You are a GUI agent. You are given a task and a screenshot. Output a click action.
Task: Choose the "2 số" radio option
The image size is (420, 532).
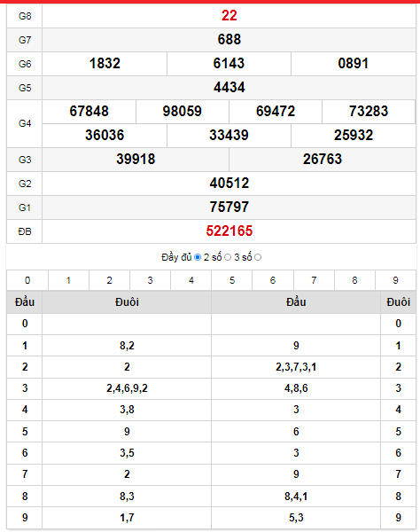[x=228, y=257]
